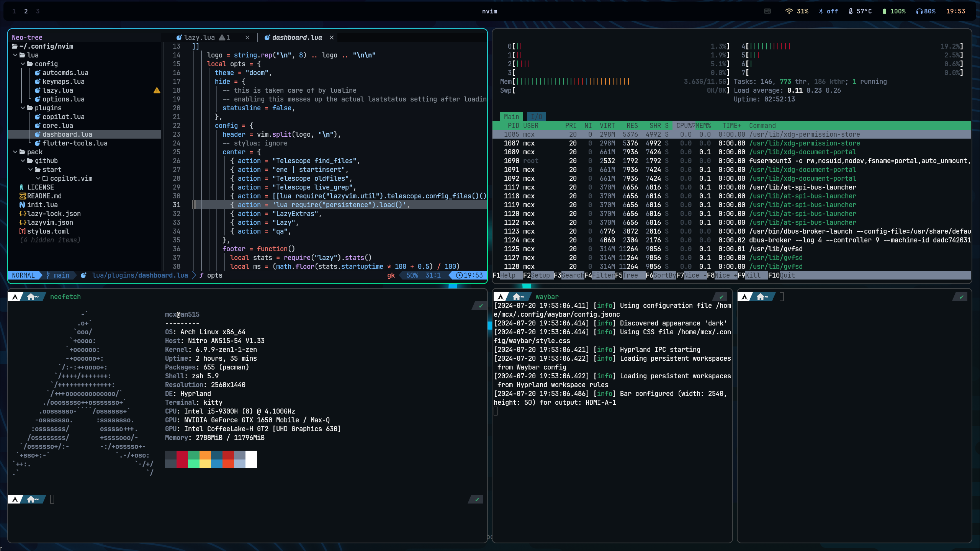Switch to the lazy.lua buffer tab
Screen dimensions: 980x551
(199, 38)
